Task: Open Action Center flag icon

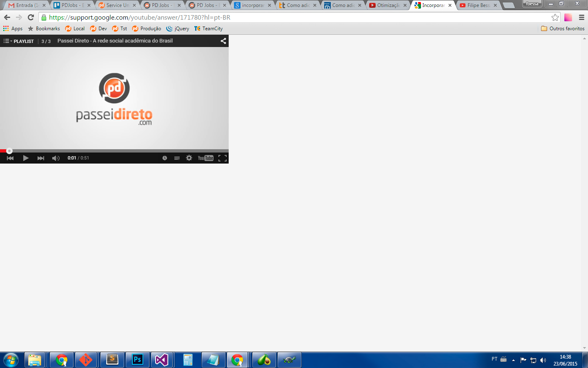Action: [523, 360]
